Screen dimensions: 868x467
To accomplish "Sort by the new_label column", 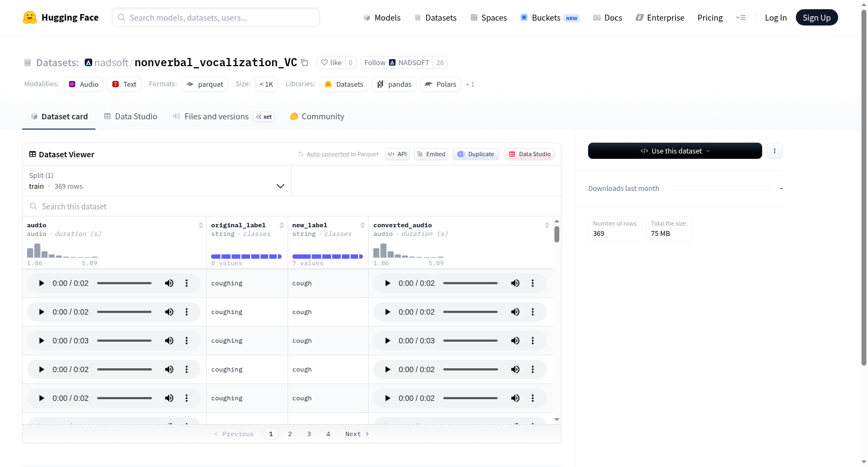I will 362,225.
